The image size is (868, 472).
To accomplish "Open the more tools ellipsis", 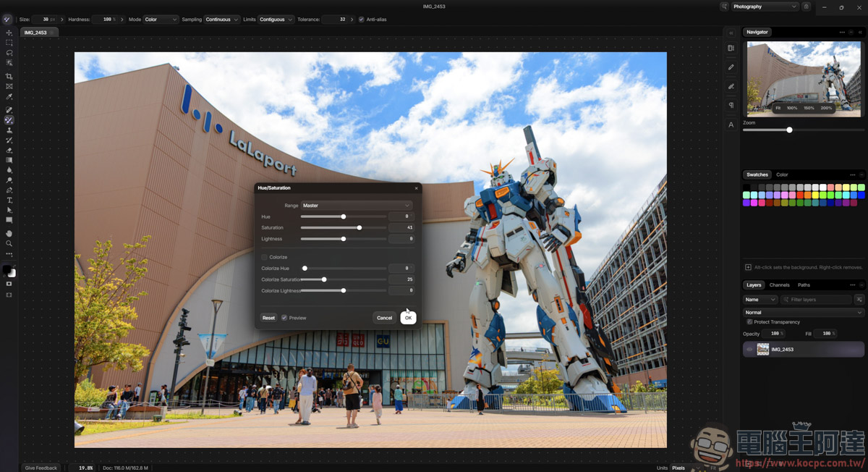I will click(9, 254).
